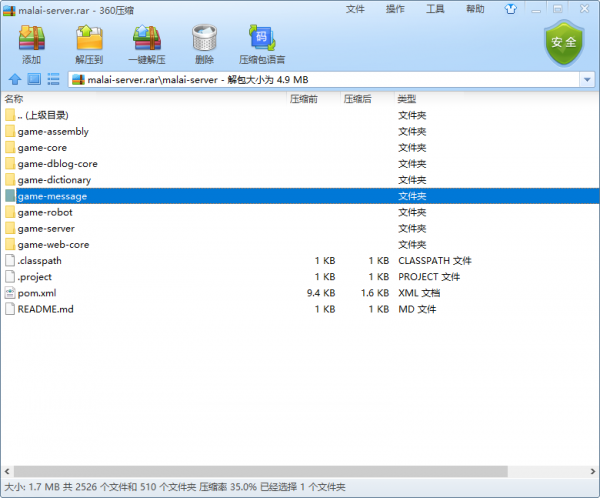The height and width of the screenshot is (498, 600).
Task: Click the scrollbar right arrow
Action: (593, 471)
